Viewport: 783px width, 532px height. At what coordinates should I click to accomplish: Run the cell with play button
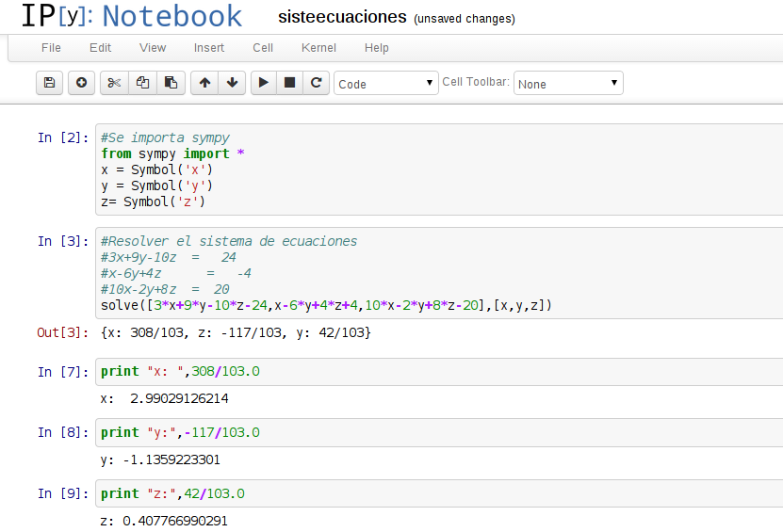click(264, 83)
